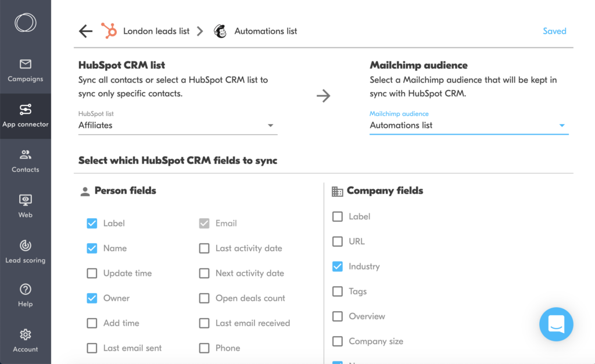Go to the Contacts section

(25, 161)
